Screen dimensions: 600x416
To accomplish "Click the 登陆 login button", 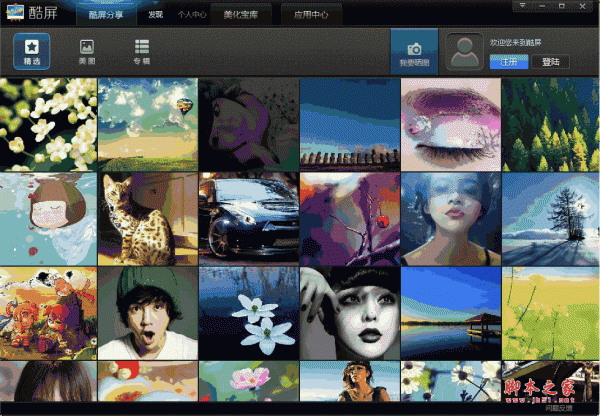I will point(551,62).
